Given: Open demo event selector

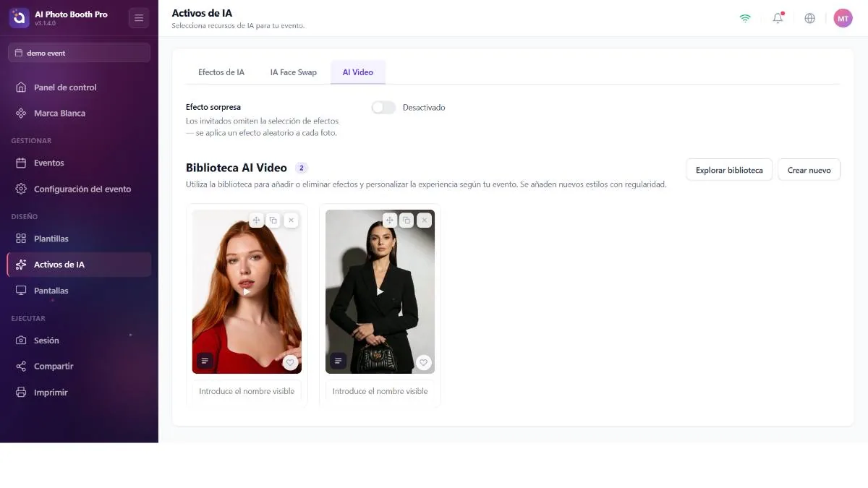Looking at the screenshot, I should click(79, 53).
